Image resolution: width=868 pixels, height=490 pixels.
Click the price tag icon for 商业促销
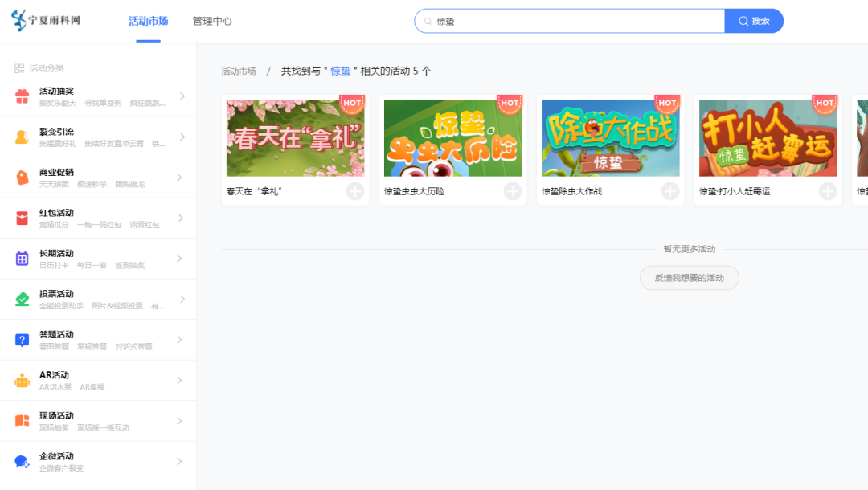coord(23,178)
